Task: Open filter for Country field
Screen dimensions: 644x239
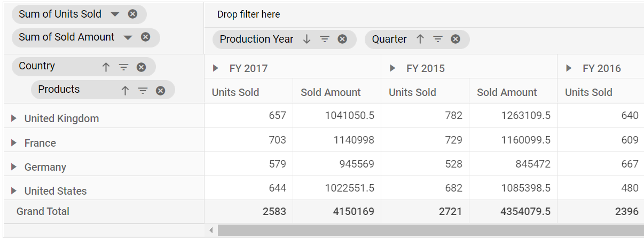Action: point(124,67)
